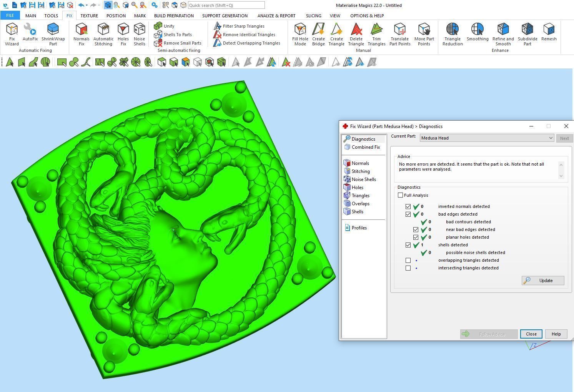
Task: Open ANALYZE & REPORT tab
Action: [276, 16]
